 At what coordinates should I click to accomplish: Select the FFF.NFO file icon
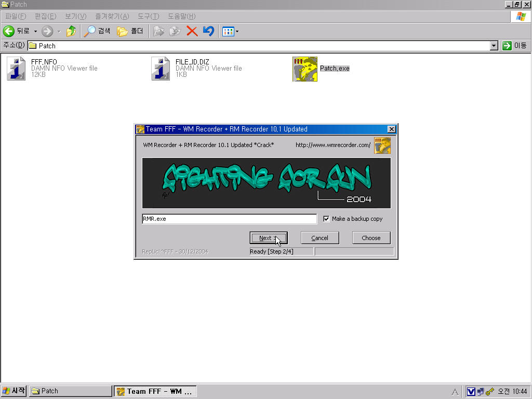pos(16,69)
